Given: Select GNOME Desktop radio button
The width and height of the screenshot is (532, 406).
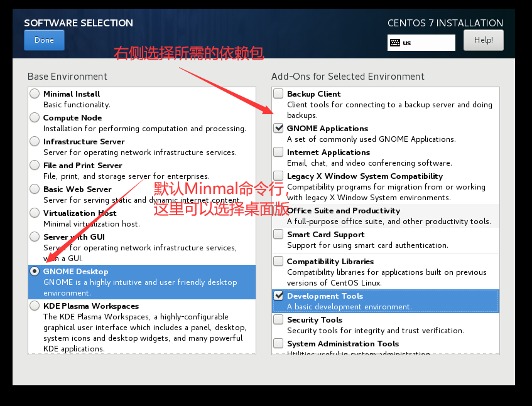Looking at the screenshot, I should pyautogui.click(x=35, y=271).
